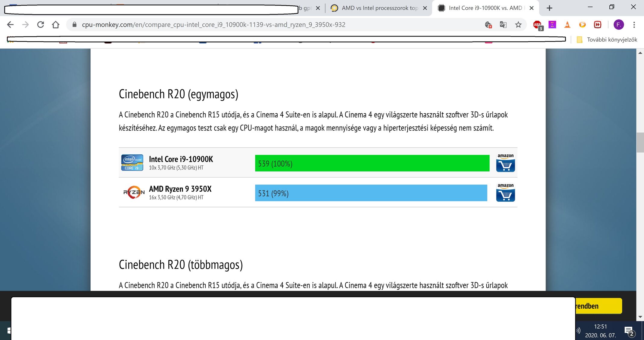The width and height of the screenshot is (644, 340).
Task: Click the '16x 3,50 GHz (4,70 GHz) HT' text
Action: [176, 198]
